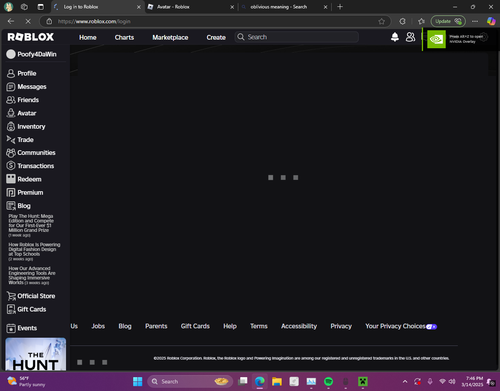
Task: Visit the Official Store link
Action: 31,296
